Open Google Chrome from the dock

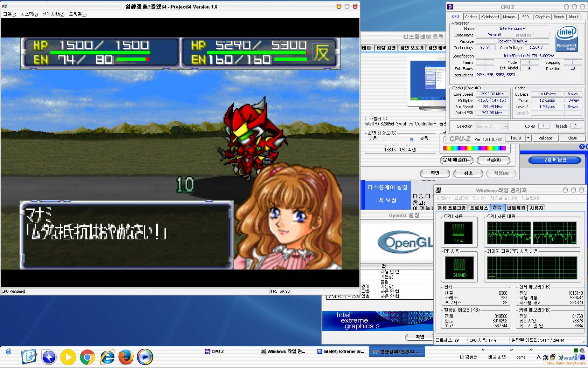point(87,357)
